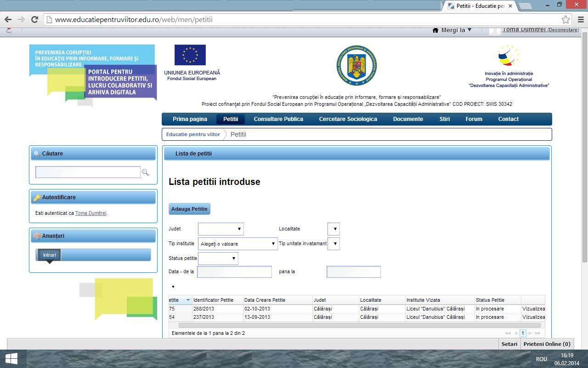
Task: Expand the Tip institutie combo box
Action: pos(237,244)
